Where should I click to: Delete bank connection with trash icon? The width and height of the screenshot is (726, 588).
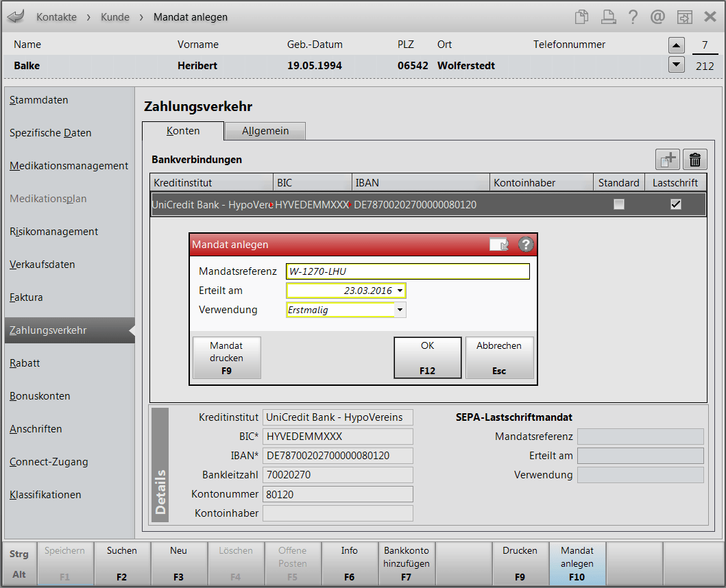(x=695, y=160)
